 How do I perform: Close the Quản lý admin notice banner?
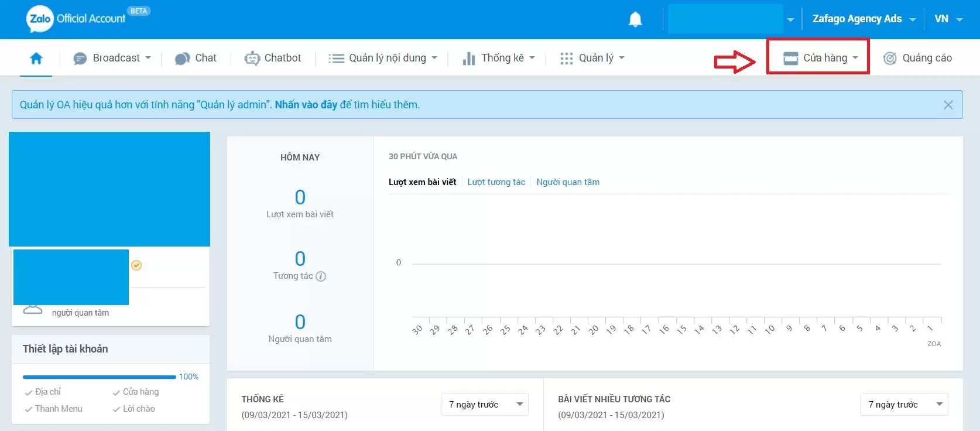point(948,105)
